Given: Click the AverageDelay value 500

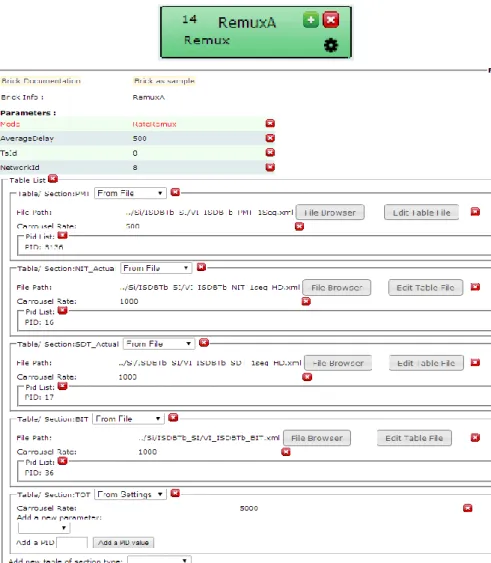Looking at the screenshot, I should 139,139.
